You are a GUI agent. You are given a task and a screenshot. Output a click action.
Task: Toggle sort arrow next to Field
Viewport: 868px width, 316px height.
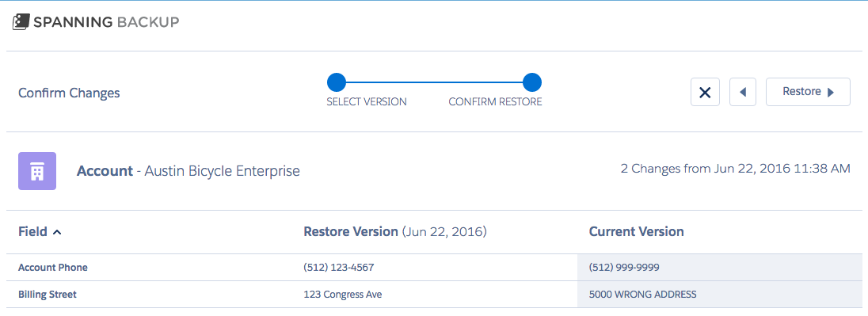coord(56,232)
